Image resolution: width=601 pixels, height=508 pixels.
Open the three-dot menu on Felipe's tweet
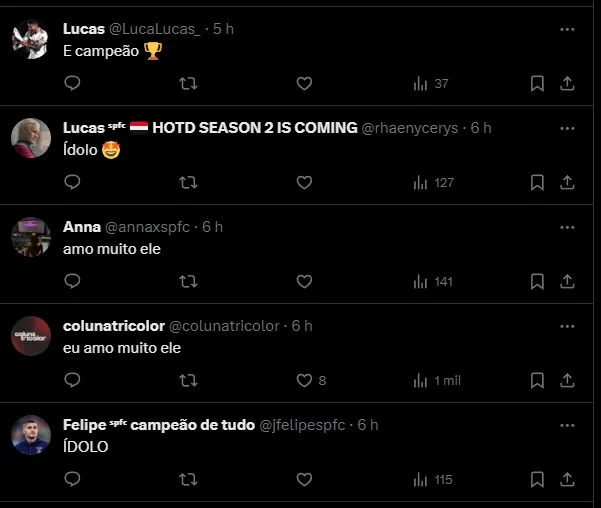pyautogui.click(x=567, y=425)
